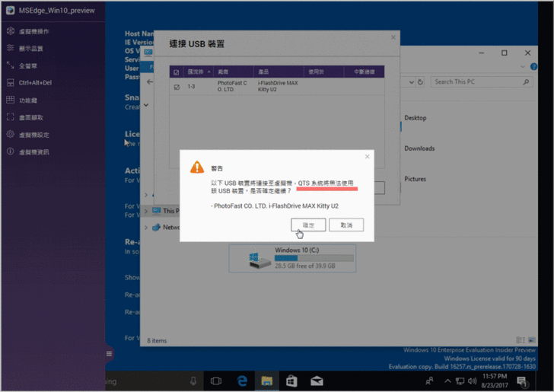The image size is (554, 392).
Task: Click the MSEdge_Win10_preview VM logo icon
Action: tap(10, 11)
